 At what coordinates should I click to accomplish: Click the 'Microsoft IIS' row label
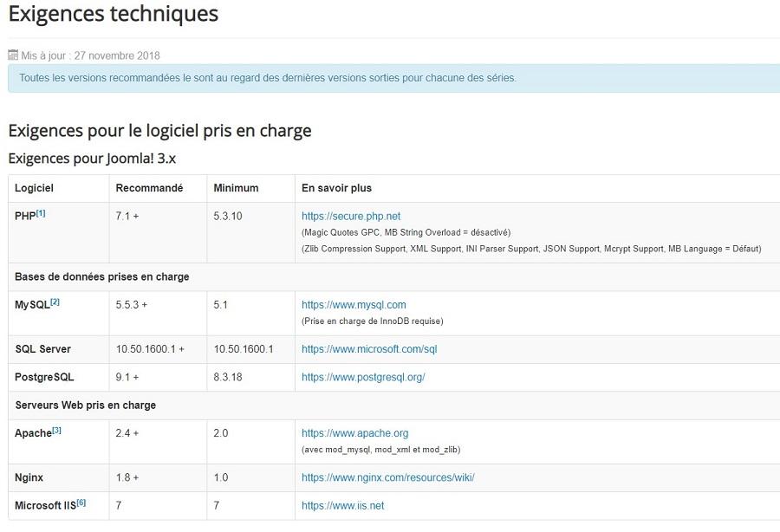point(45,506)
